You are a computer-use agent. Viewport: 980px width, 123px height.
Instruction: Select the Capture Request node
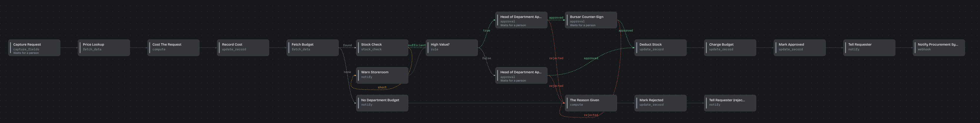tap(34, 48)
